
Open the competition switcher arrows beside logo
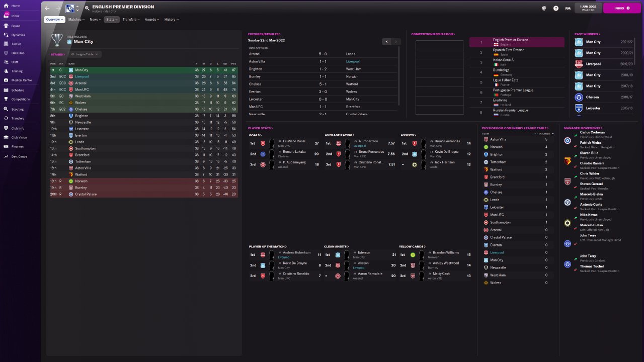[77, 8]
